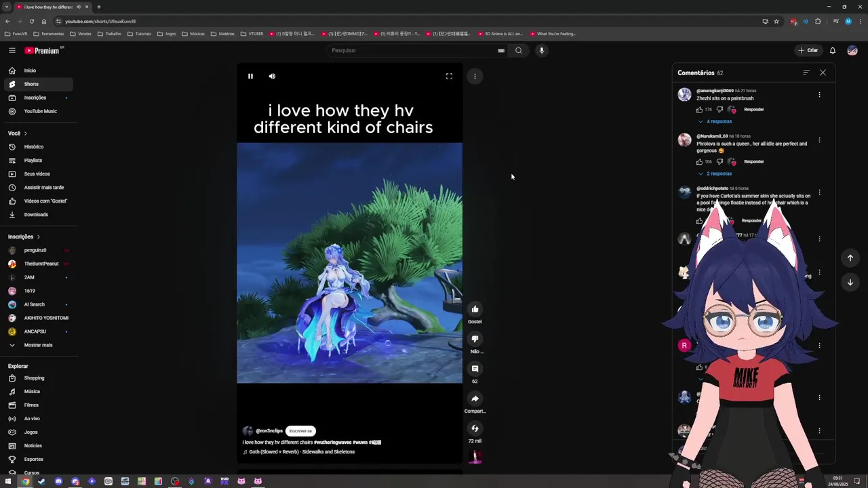Click the #wutheringwaves hashtag

pyautogui.click(x=332, y=442)
